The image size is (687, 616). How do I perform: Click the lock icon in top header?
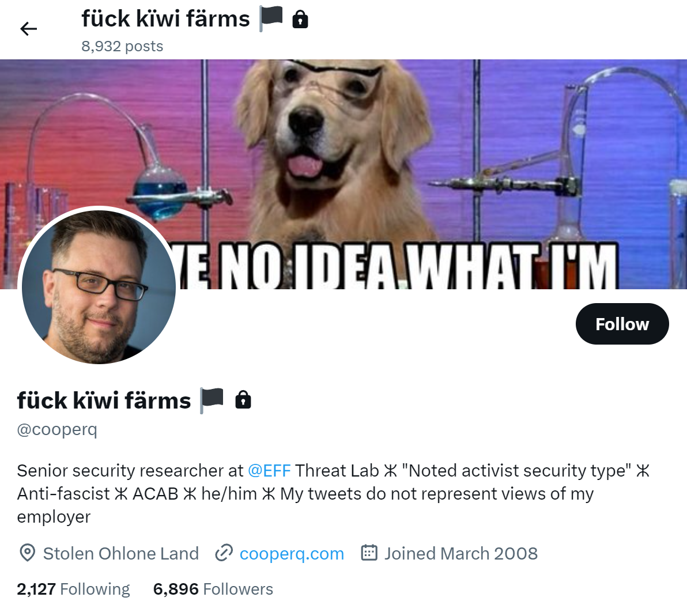(300, 20)
